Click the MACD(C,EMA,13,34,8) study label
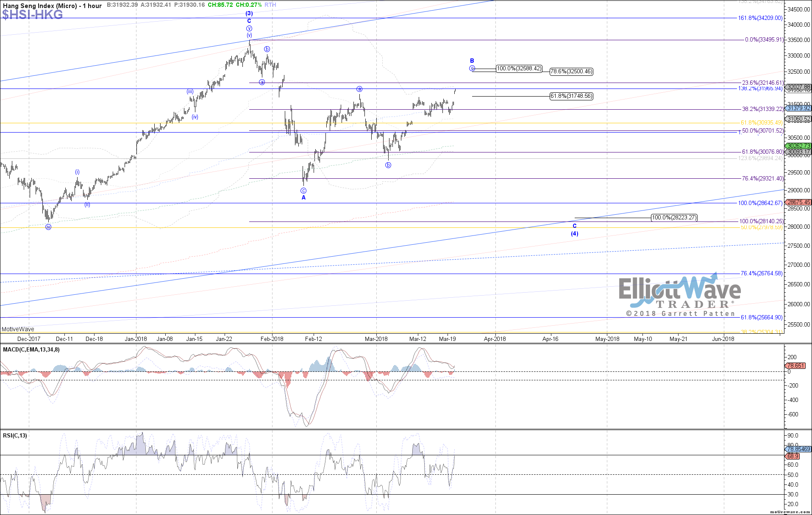The width and height of the screenshot is (812, 515). (x=31, y=349)
